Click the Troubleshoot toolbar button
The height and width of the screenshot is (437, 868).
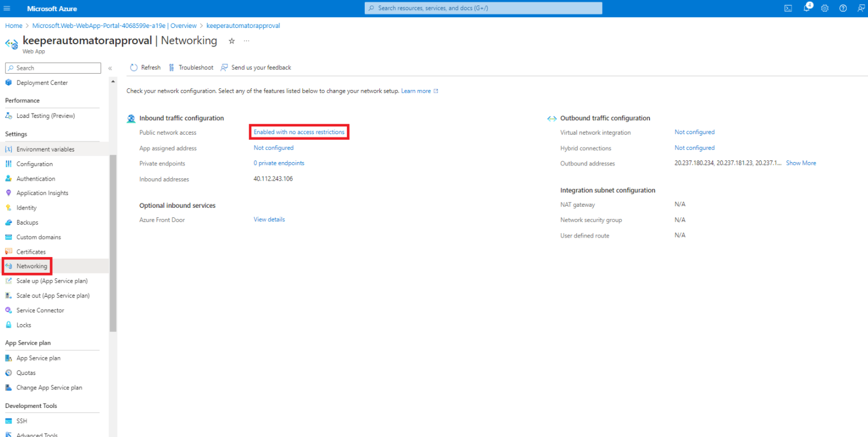[191, 68]
